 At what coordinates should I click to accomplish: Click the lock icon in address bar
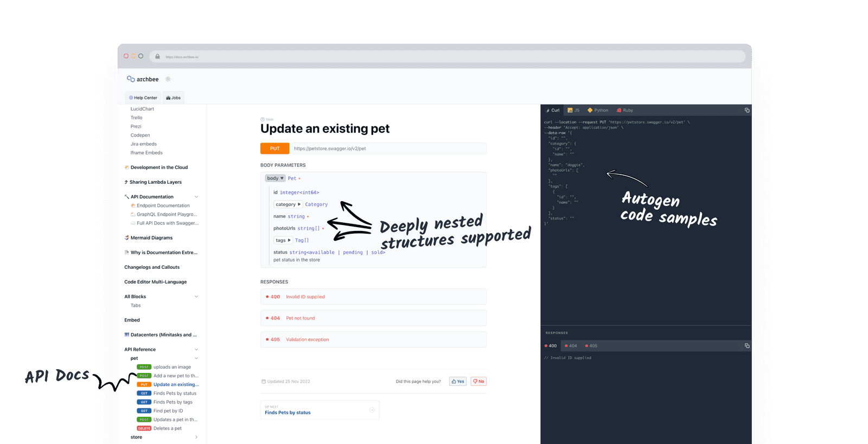point(157,56)
